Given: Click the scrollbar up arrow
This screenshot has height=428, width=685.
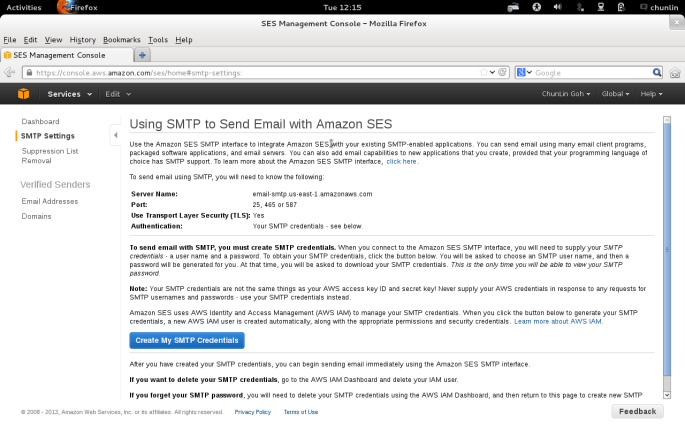Looking at the screenshot, I should (667, 120).
